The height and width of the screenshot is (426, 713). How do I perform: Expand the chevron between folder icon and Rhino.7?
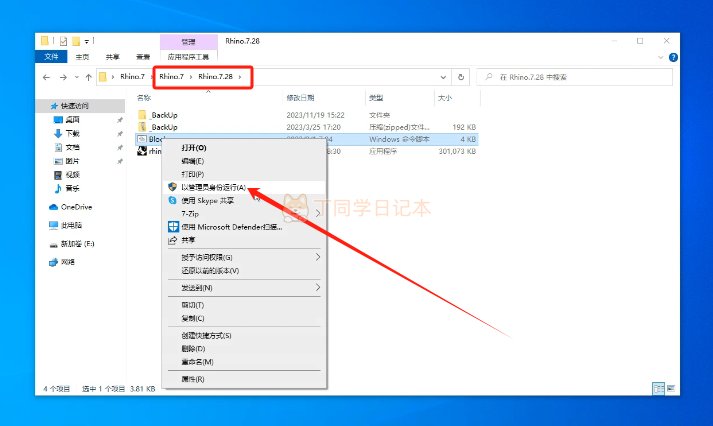(113, 77)
